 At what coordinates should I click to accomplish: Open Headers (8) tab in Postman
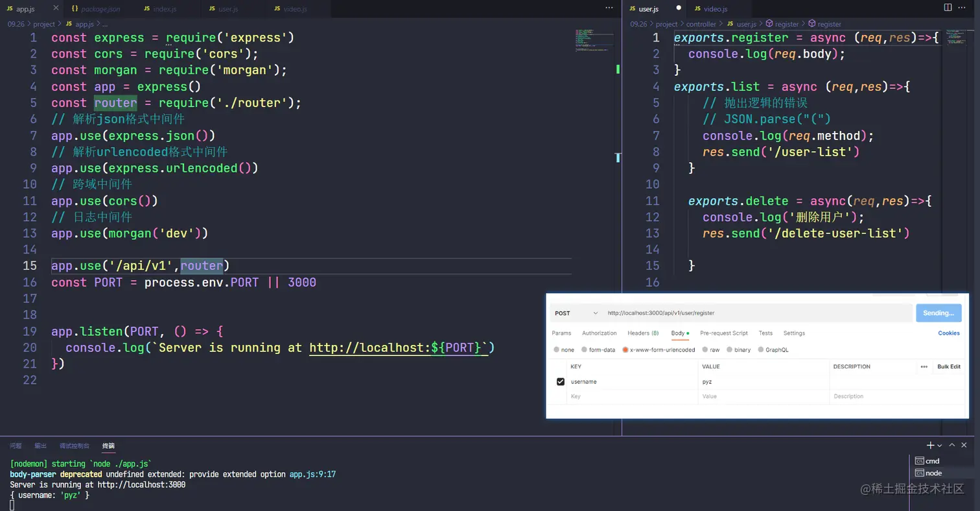[643, 333]
